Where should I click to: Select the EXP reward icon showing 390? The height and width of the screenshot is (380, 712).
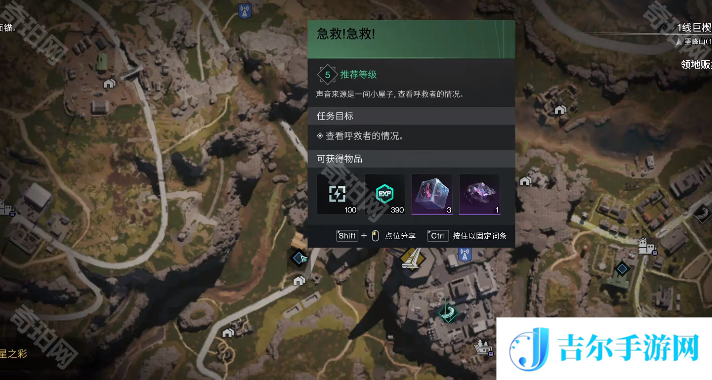click(x=385, y=194)
